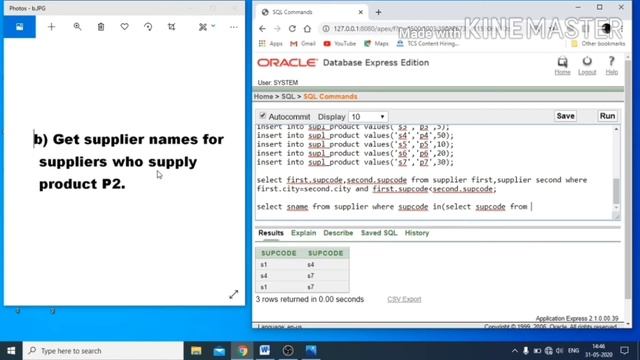Click the Oracle Help icon
This screenshot has width=640, height=360.
pyautogui.click(x=611, y=66)
